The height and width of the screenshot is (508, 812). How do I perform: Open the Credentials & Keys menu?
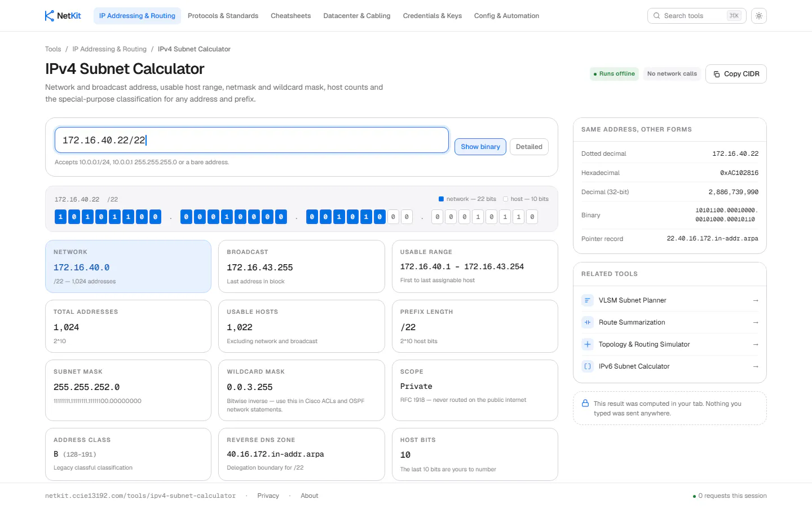tap(433, 16)
